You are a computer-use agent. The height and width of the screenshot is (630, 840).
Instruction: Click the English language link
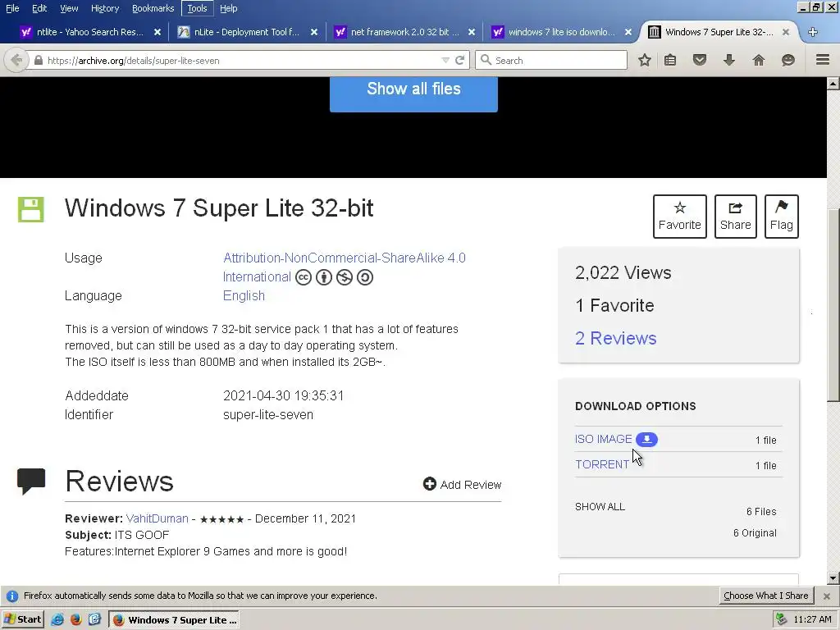click(x=244, y=295)
